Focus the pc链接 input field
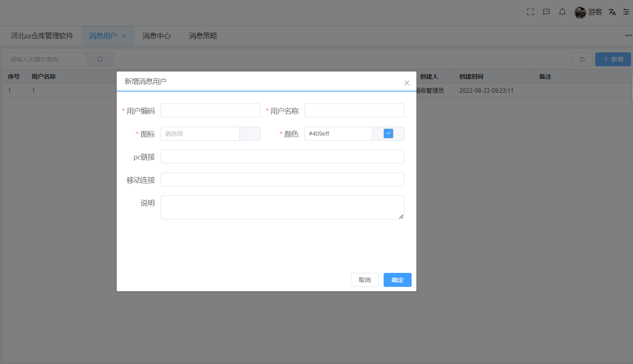This screenshot has width=633, height=364. pyautogui.click(x=283, y=157)
